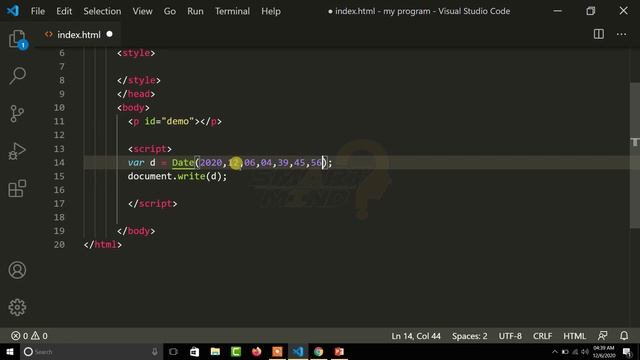Click the Windows taskbar search box
Viewport: 640px width, 360px height.
(91, 351)
